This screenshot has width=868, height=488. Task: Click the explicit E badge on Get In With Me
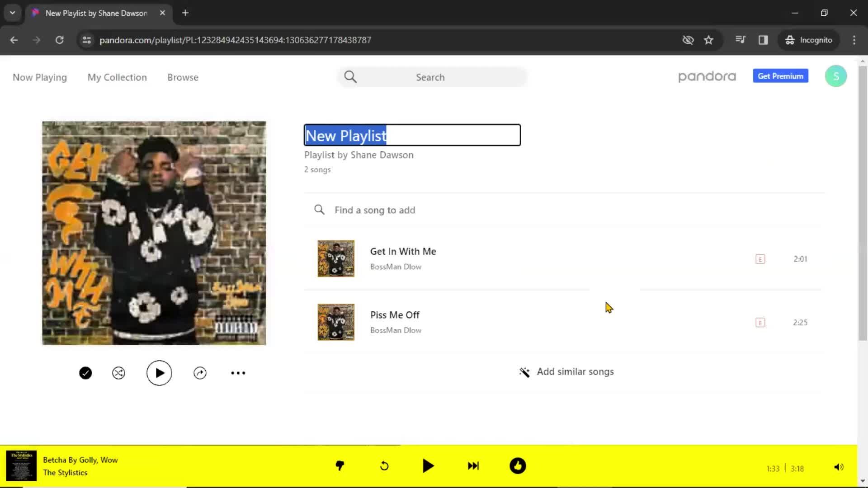(760, 258)
